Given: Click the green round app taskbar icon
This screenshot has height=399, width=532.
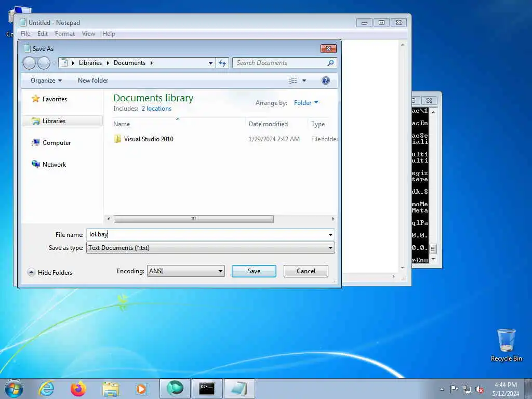Looking at the screenshot, I should click(x=175, y=389).
